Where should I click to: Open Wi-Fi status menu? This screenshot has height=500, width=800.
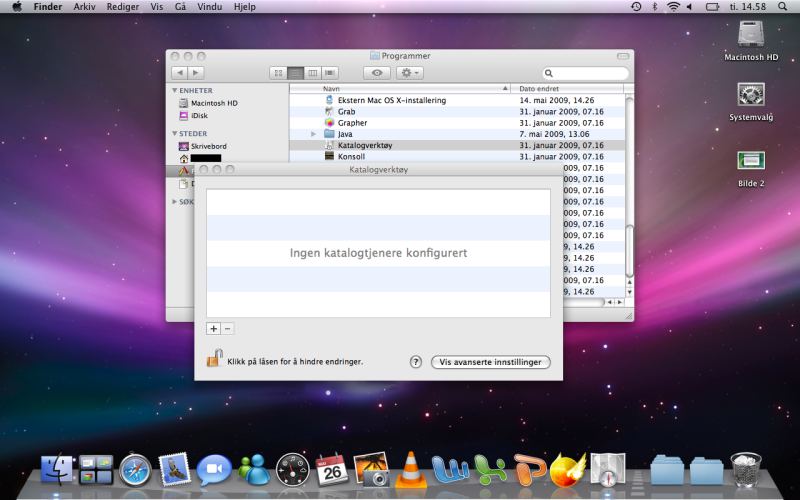pyautogui.click(x=673, y=7)
